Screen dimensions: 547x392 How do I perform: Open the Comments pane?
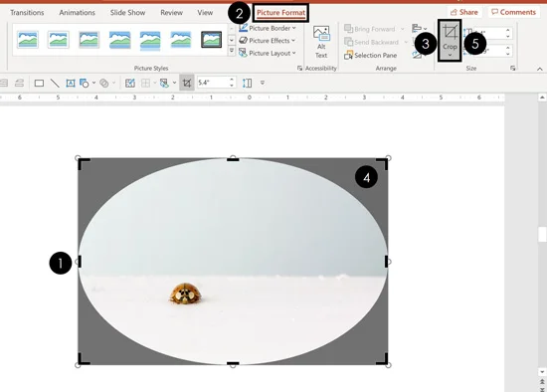(x=513, y=12)
